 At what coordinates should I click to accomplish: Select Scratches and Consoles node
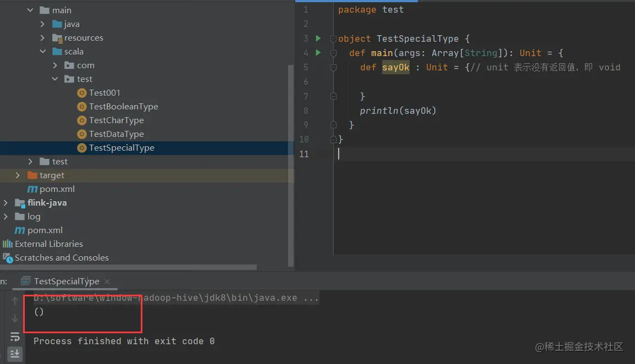[x=62, y=258]
